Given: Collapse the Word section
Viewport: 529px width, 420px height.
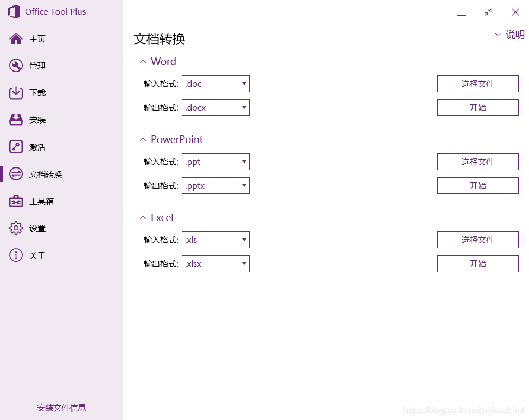Looking at the screenshot, I should click(143, 61).
